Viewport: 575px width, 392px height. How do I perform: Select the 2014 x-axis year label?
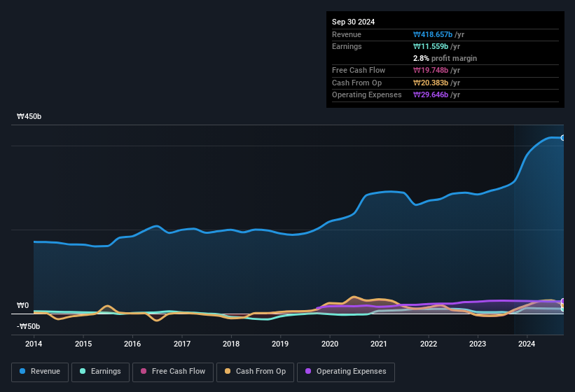coord(34,344)
